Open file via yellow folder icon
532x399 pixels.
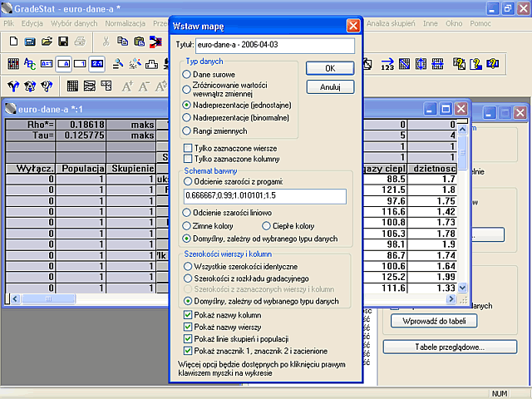pos(47,42)
